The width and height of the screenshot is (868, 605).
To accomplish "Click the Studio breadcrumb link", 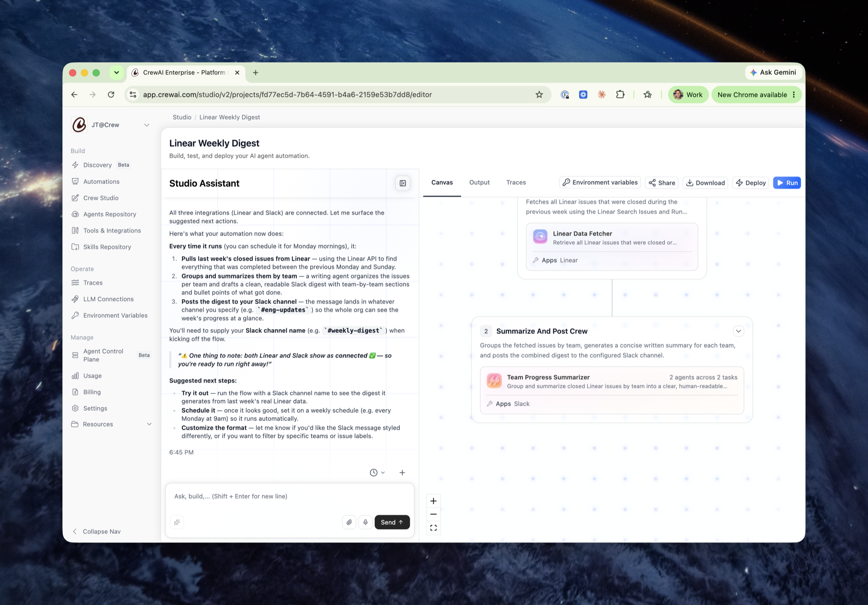I will 182,117.
